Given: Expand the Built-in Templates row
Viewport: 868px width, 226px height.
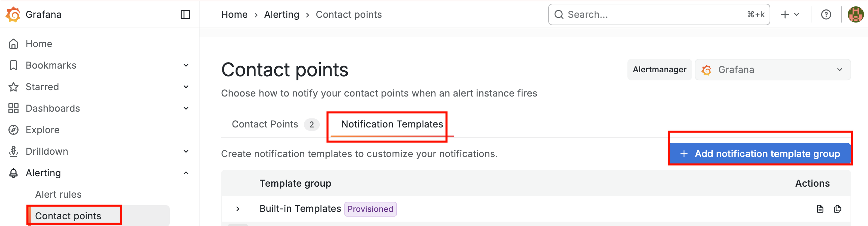Looking at the screenshot, I should 238,209.
